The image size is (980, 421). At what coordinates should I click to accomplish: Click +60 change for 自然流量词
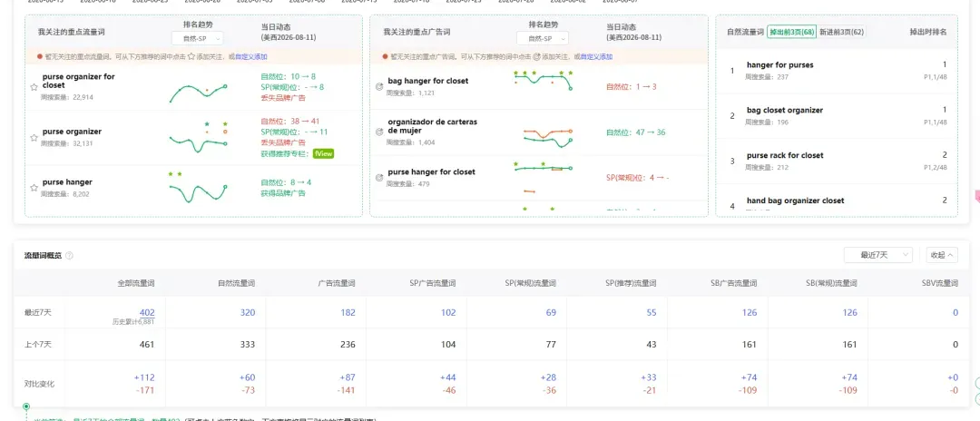tap(247, 377)
